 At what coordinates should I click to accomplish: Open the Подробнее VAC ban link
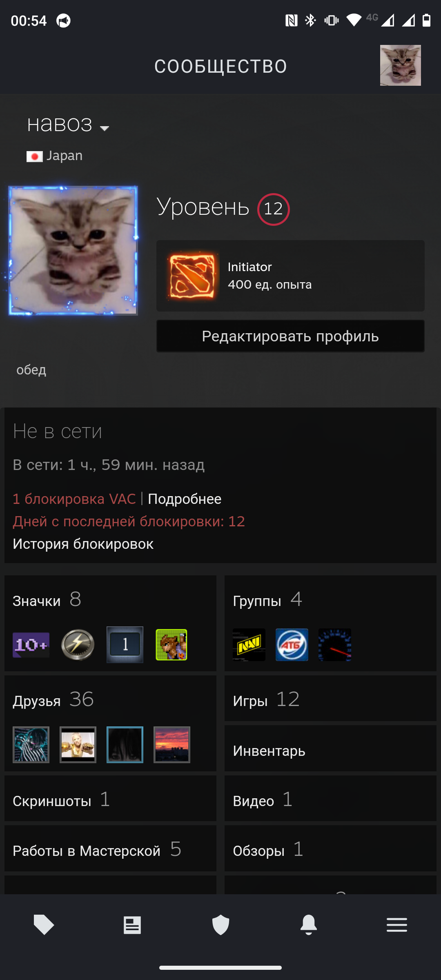coord(185,499)
